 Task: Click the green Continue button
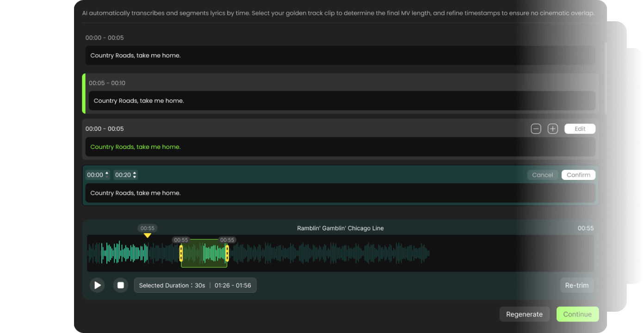[x=577, y=314]
